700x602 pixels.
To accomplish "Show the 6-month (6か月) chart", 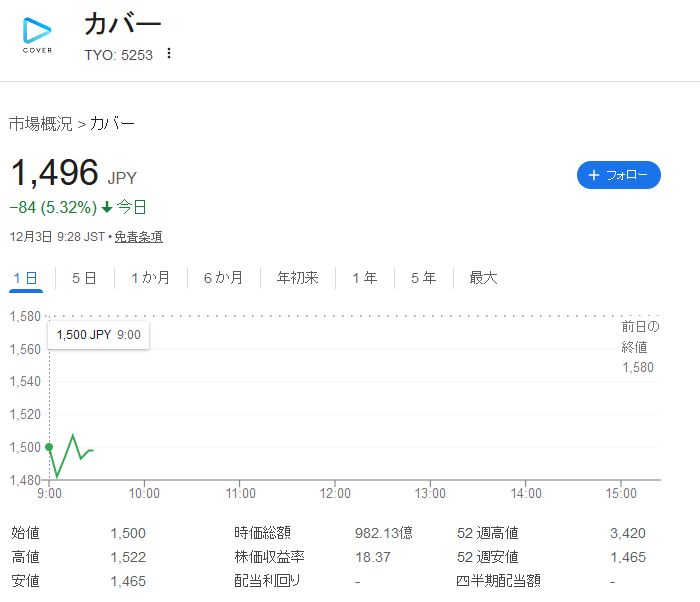I will pos(223,278).
